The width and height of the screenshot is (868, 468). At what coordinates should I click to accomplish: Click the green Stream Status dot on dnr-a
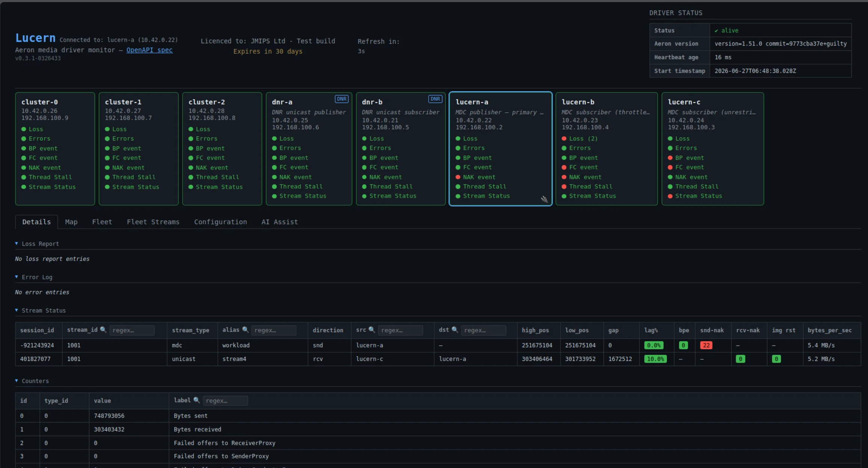coord(274,196)
